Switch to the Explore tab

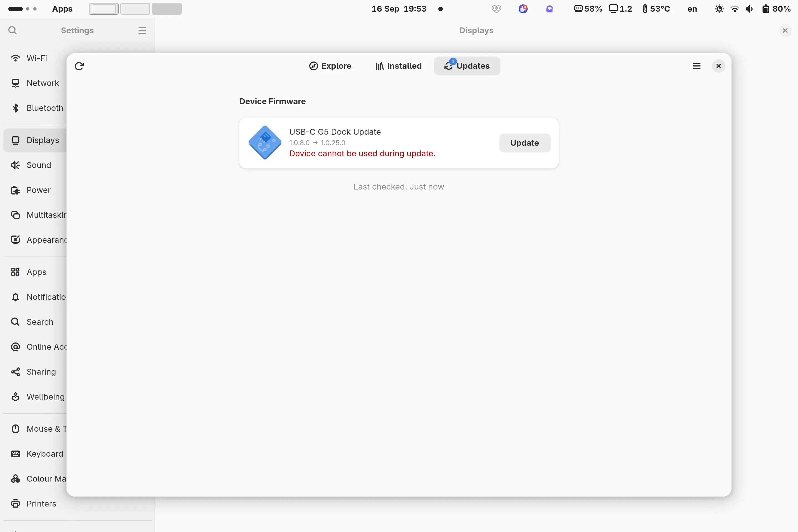(330, 66)
